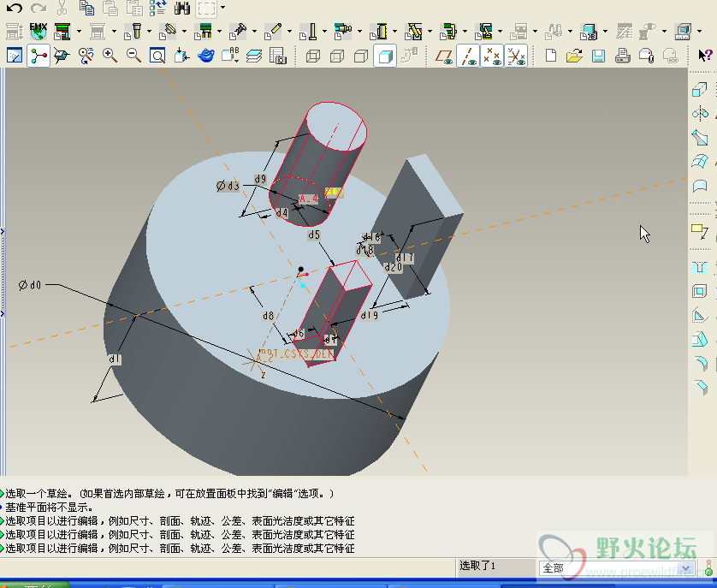
Task: Select the d8 dimension label
Action: click(x=268, y=316)
